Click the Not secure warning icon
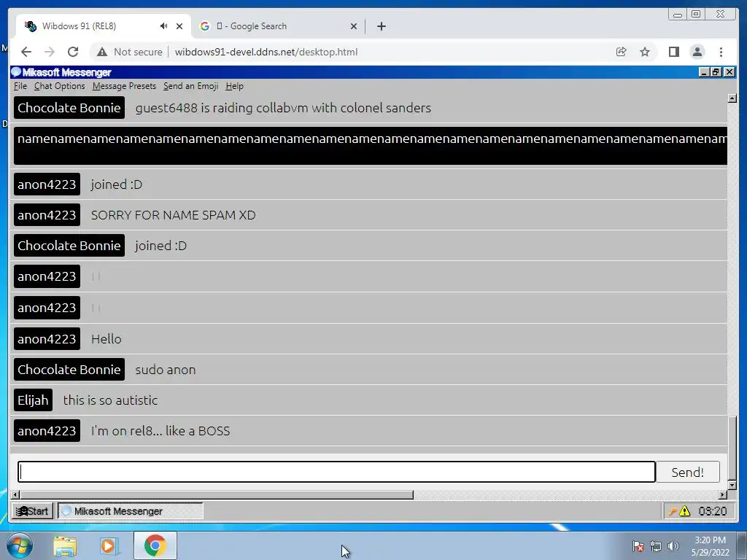747x560 pixels. coord(102,52)
